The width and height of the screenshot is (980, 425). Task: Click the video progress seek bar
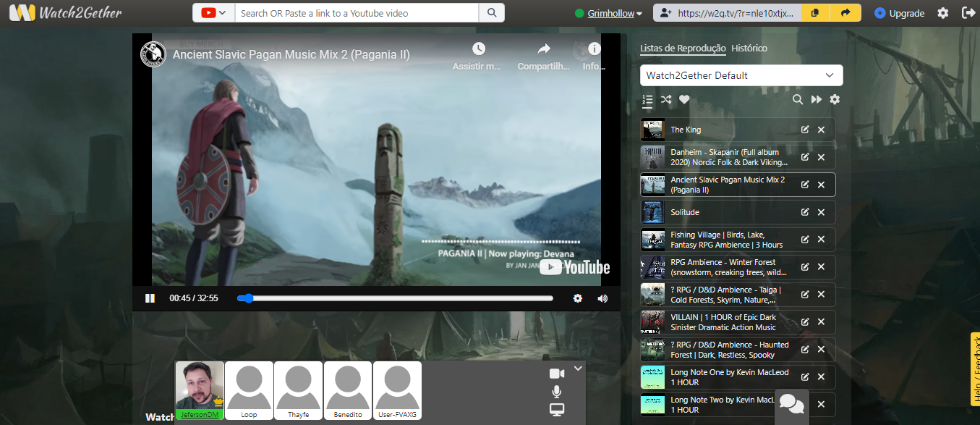395,298
